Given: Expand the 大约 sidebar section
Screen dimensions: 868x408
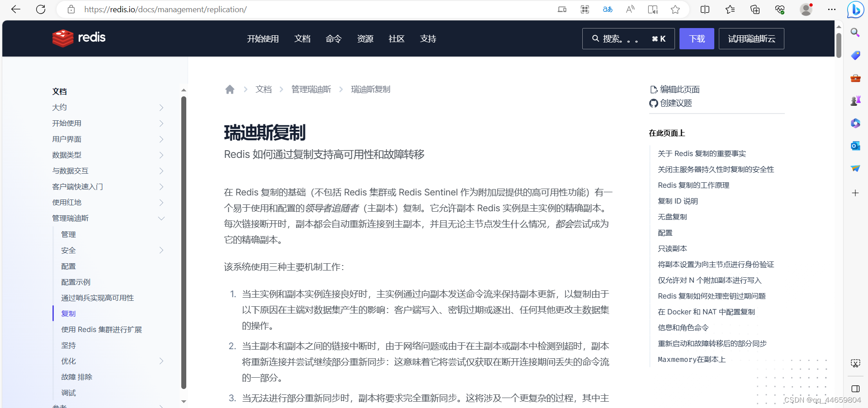Looking at the screenshot, I should 161,108.
